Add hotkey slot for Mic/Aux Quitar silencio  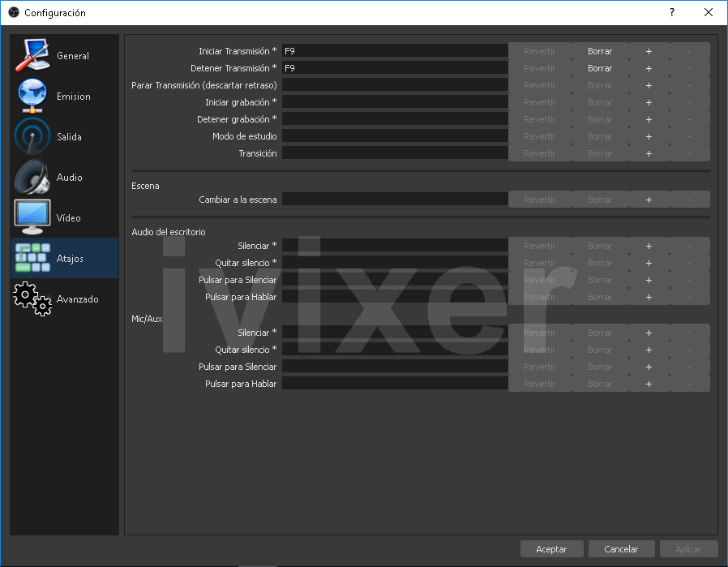[x=649, y=350]
